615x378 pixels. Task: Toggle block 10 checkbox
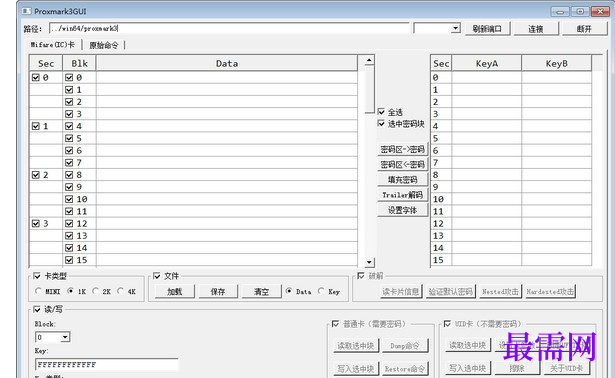click(x=69, y=199)
